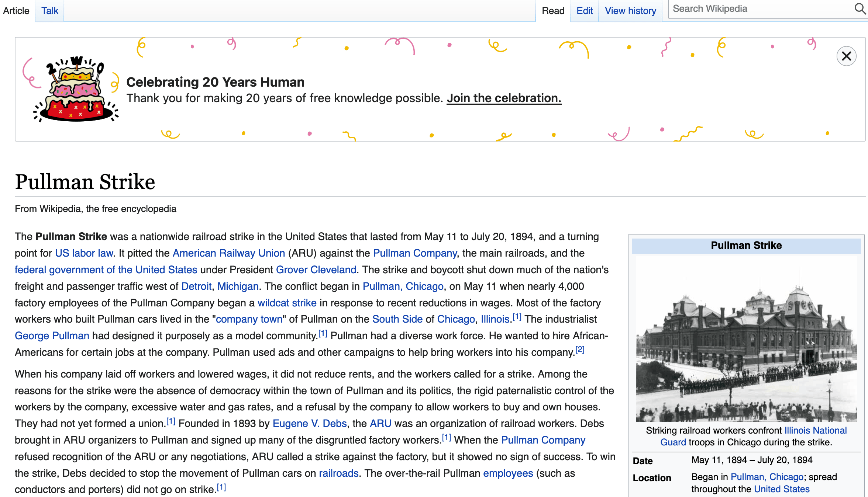
Task: Open the railroads link
Action: (x=339, y=473)
